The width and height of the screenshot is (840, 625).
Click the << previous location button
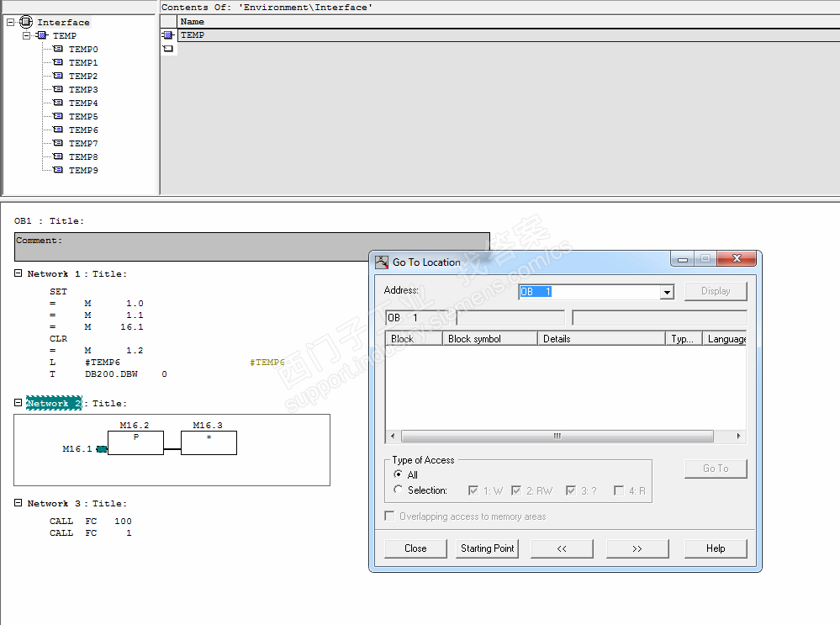coord(562,548)
